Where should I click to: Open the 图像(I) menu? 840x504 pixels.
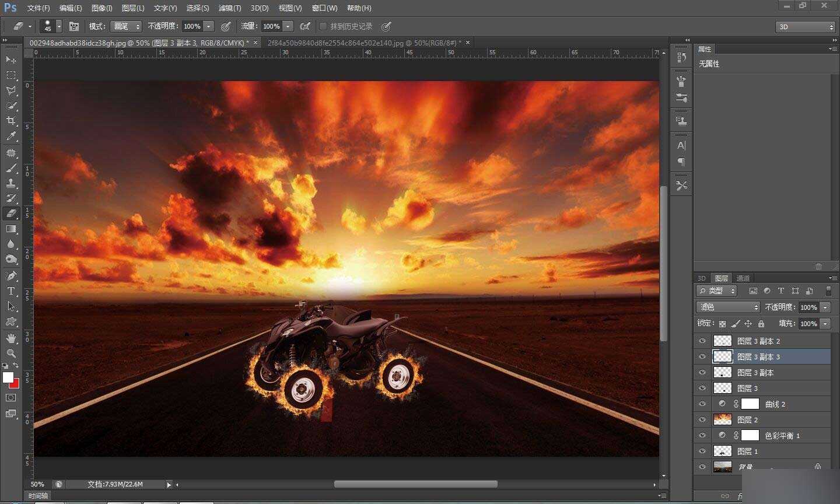click(101, 8)
